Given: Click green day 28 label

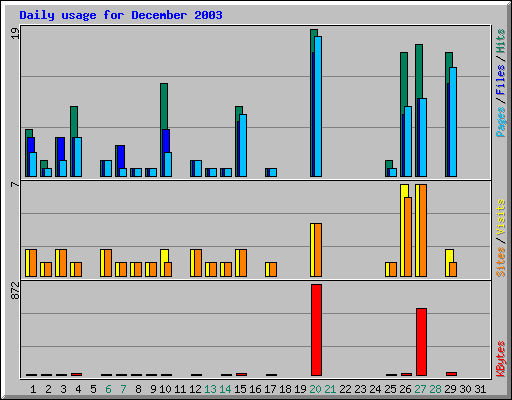Looking at the screenshot, I should tap(435, 389).
